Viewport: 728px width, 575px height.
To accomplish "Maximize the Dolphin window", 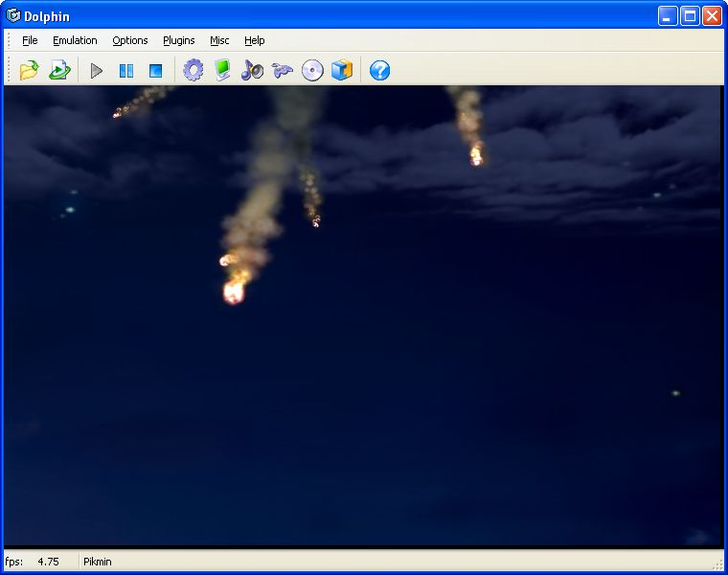I will click(x=690, y=16).
